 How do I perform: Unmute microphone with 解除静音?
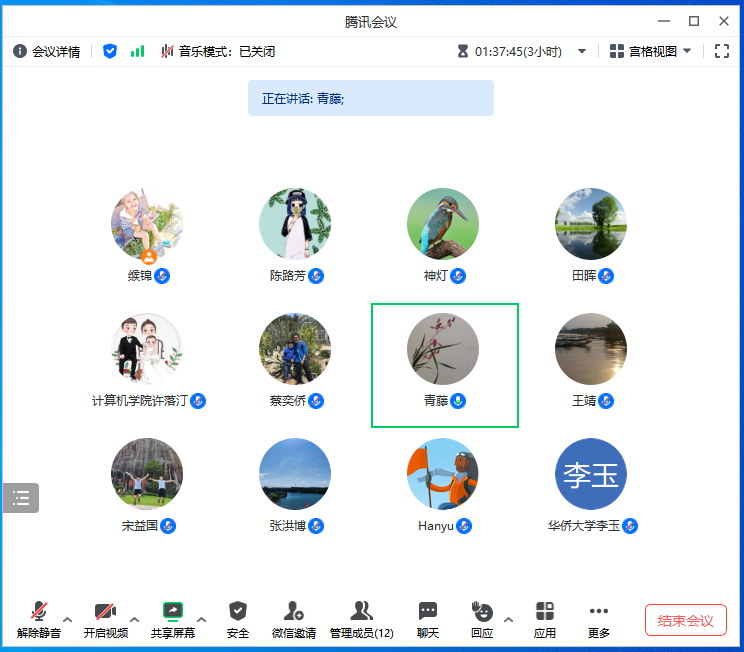39,620
